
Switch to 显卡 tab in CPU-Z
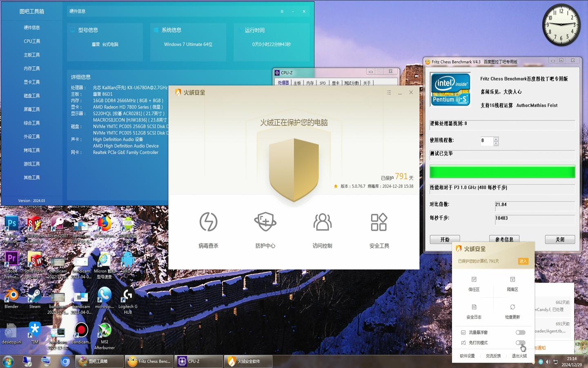pos(336,83)
